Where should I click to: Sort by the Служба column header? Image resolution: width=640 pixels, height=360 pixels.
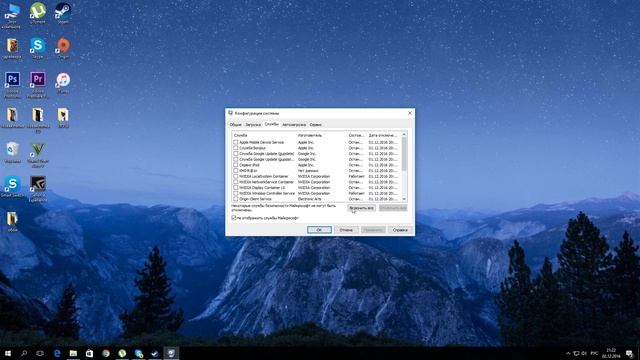[264, 135]
